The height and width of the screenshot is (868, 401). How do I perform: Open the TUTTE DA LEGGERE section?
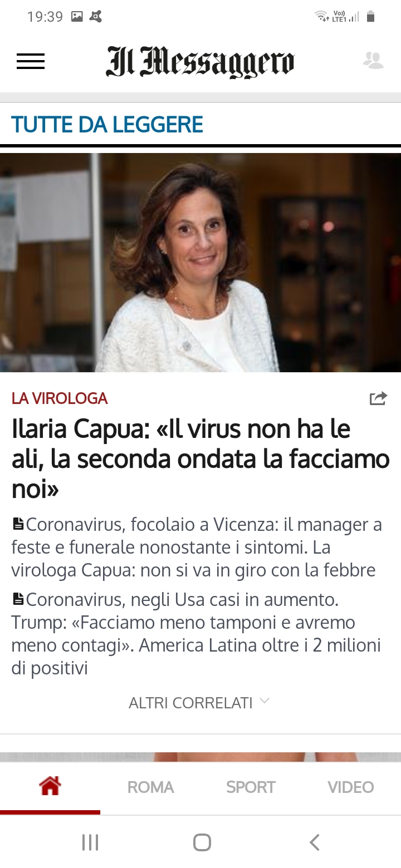pyautogui.click(x=107, y=125)
